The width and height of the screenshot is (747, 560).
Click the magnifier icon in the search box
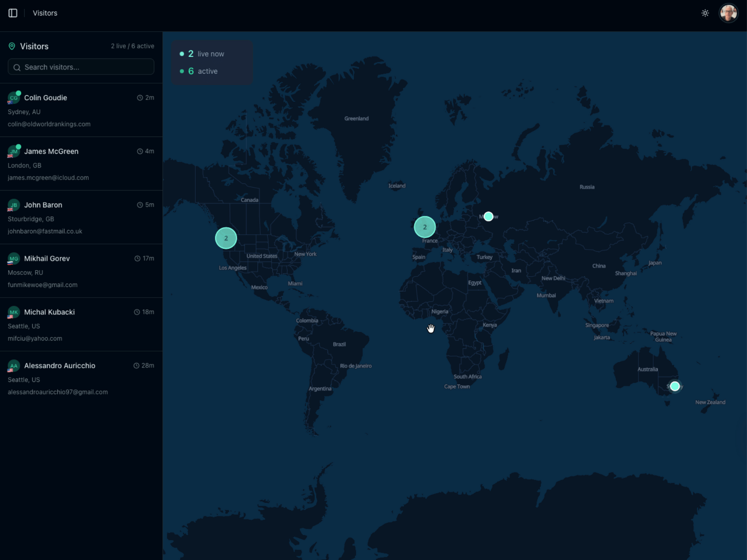(x=17, y=67)
